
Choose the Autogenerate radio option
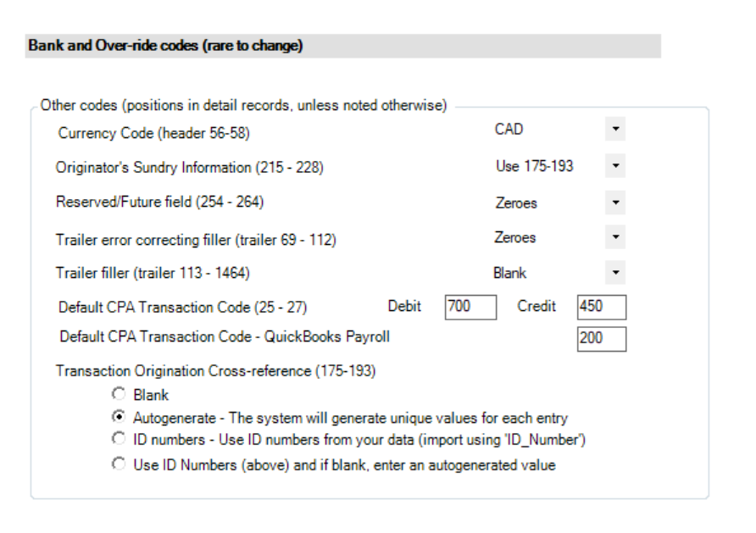coord(120,418)
